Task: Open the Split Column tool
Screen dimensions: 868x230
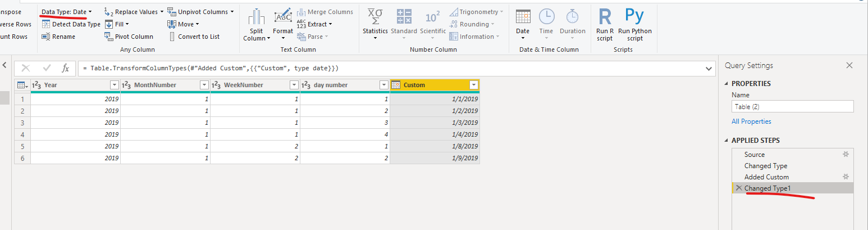Action: 256,25
